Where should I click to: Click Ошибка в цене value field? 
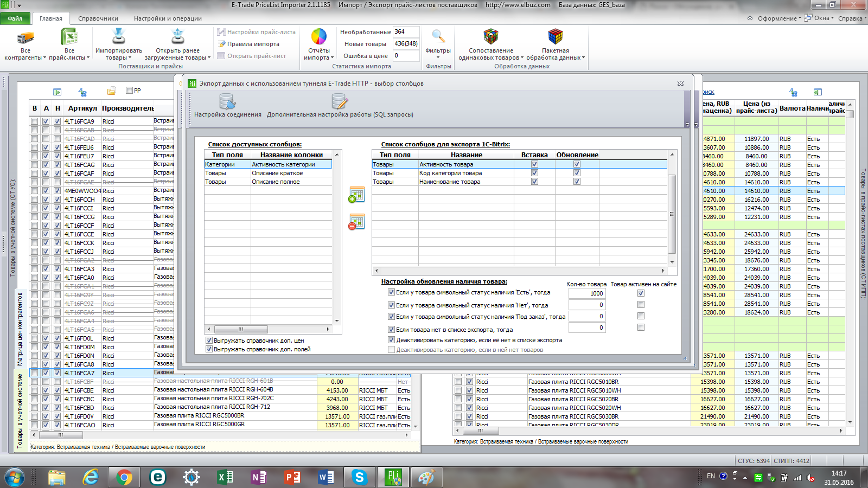coord(406,56)
